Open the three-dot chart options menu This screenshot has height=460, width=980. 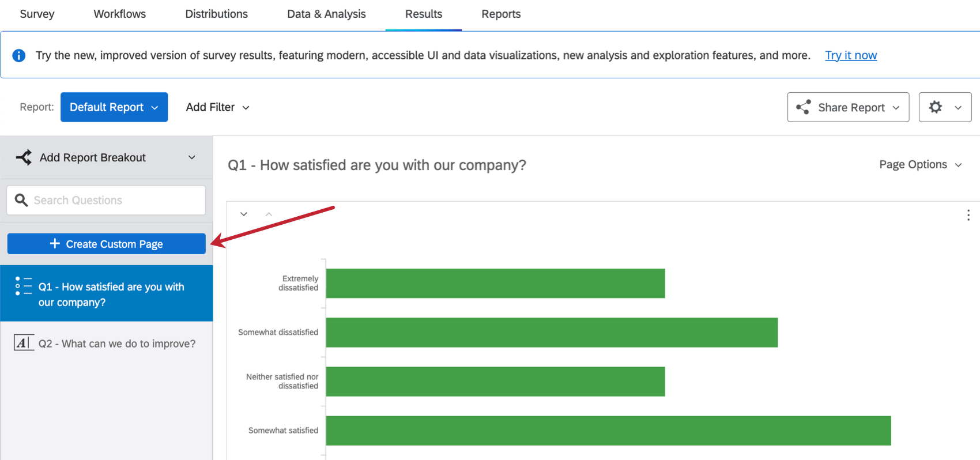tap(968, 215)
